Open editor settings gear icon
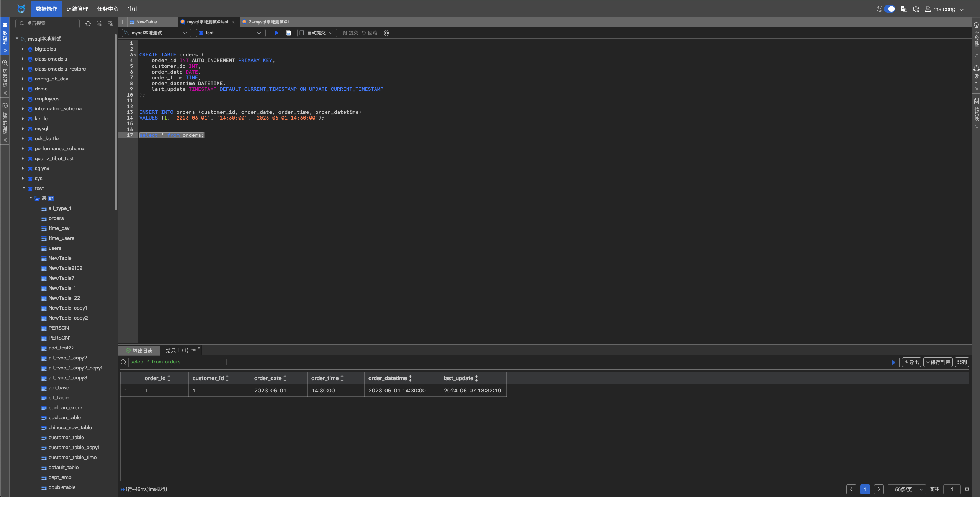Screen dimensions: 980x507 click(x=386, y=33)
